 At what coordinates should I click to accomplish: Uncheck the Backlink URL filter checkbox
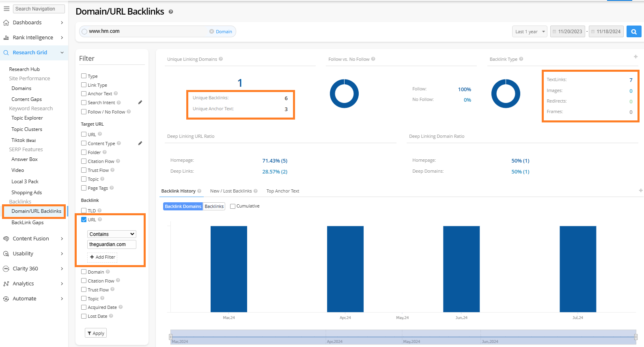point(84,220)
